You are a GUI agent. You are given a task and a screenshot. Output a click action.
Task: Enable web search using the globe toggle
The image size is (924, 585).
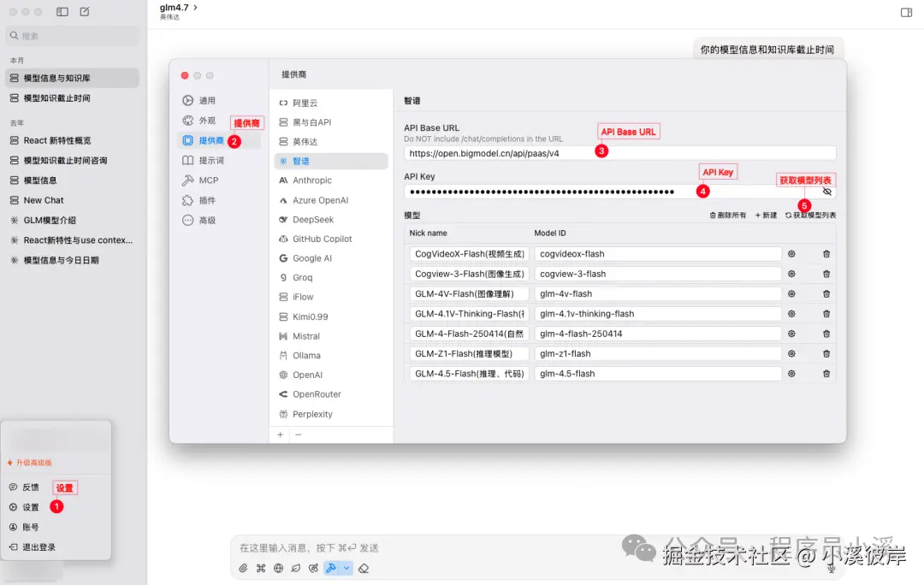(x=278, y=567)
